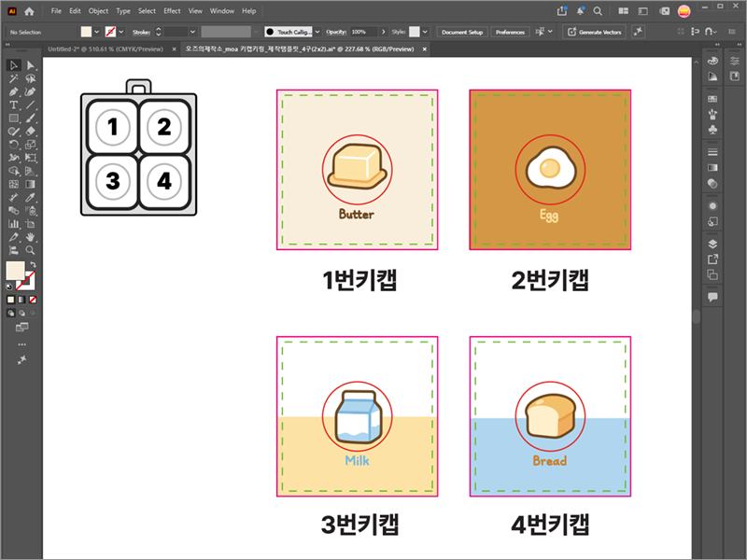Expand the stroke weight dropdown
Viewport: 747px width, 560px height.
click(x=192, y=32)
